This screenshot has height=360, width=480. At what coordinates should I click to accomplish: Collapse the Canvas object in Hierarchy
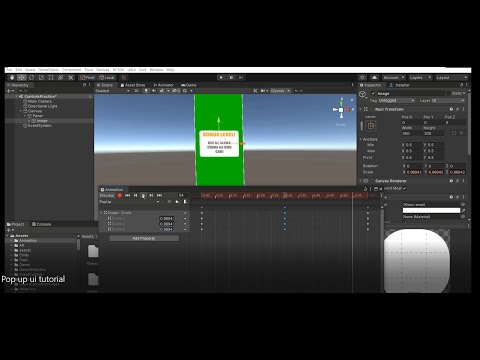(x=21, y=111)
